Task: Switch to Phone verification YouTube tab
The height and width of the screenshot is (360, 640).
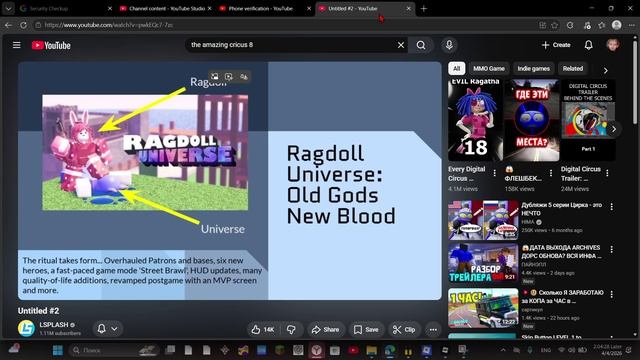Action: (x=265, y=9)
